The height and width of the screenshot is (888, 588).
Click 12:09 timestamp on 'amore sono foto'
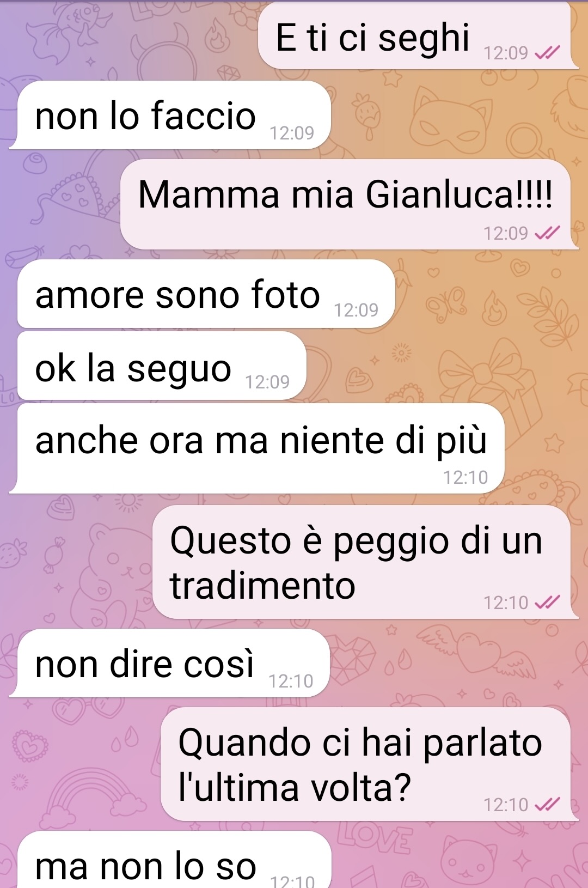(356, 311)
